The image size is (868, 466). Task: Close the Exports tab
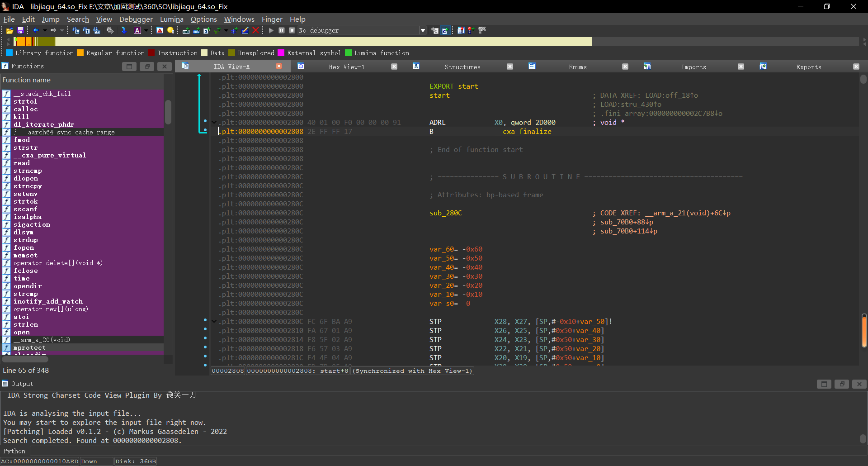[x=856, y=66]
